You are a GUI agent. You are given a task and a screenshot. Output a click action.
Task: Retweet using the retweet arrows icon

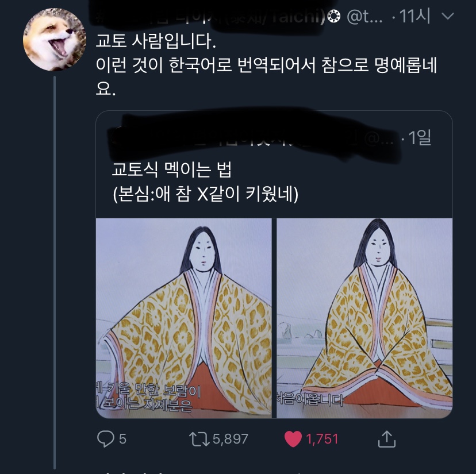click(x=200, y=440)
